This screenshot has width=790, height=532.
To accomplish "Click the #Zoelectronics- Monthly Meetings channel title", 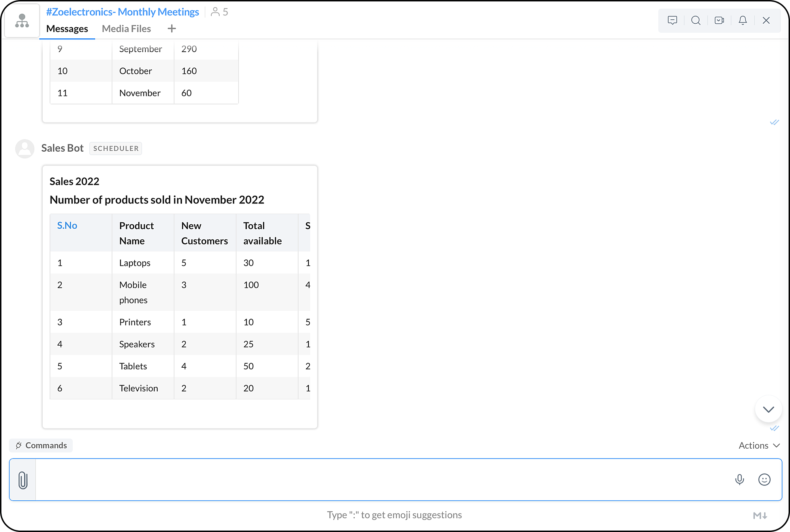I will coord(122,12).
